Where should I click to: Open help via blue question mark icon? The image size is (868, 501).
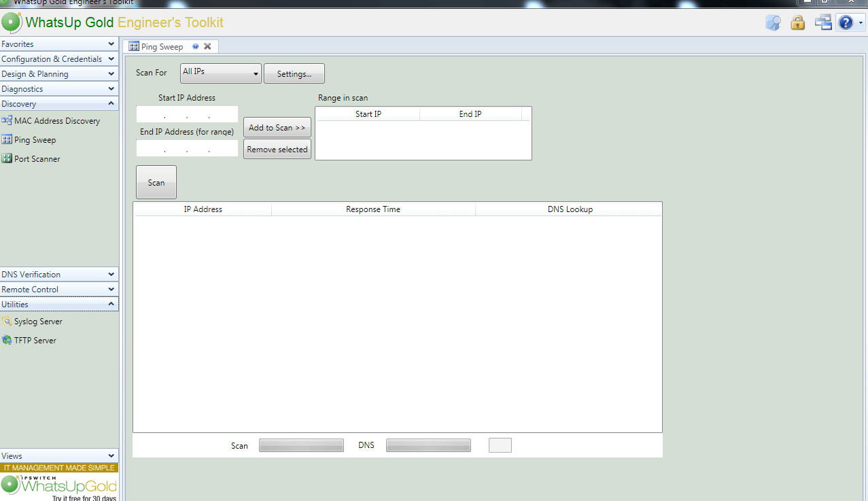(846, 22)
